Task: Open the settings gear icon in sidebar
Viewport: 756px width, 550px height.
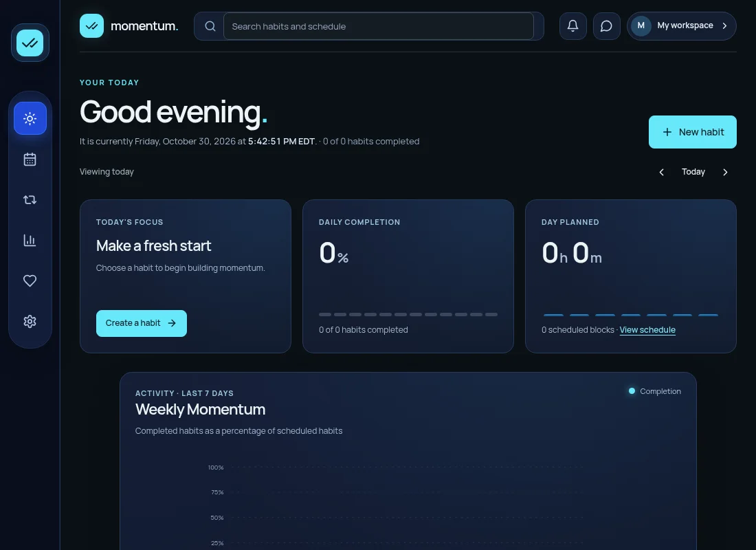Action: coord(30,321)
